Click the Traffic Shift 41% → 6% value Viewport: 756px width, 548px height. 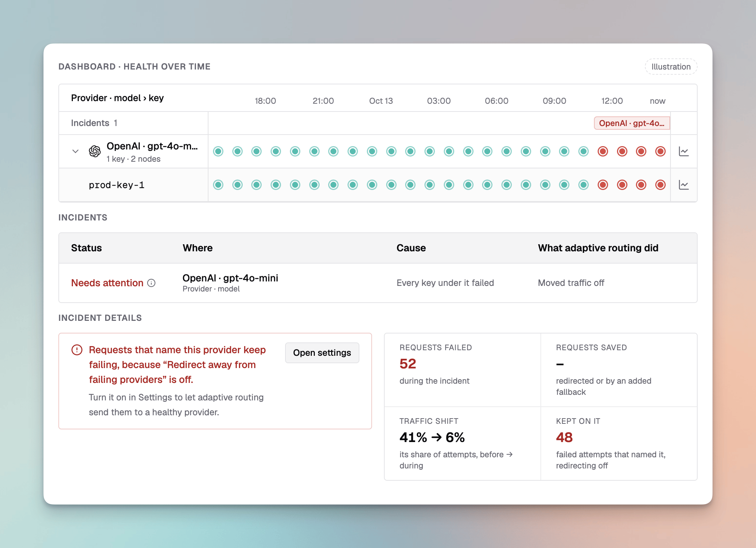coord(432,437)
